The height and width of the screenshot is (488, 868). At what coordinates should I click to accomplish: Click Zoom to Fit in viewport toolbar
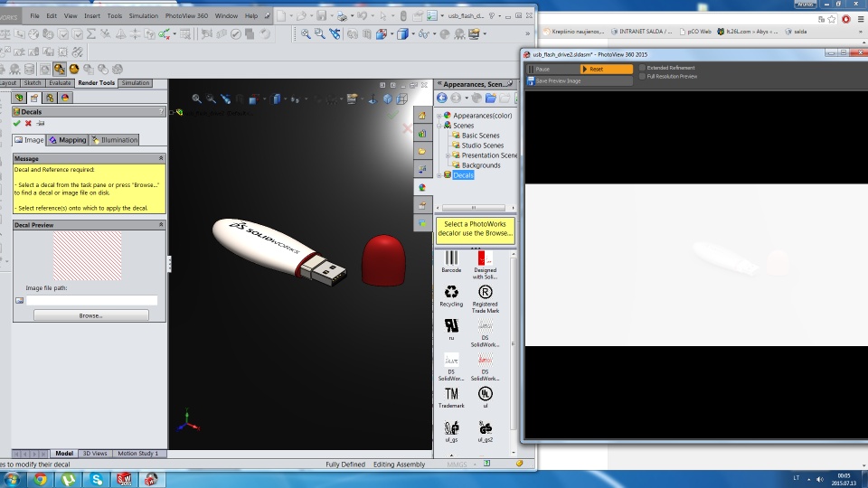point(196,99)
